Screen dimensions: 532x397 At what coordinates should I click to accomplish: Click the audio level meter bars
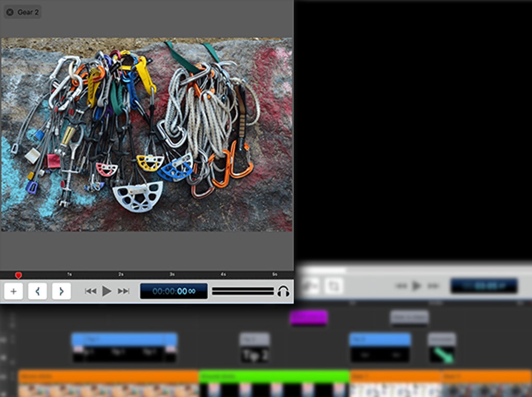[243, 291]
